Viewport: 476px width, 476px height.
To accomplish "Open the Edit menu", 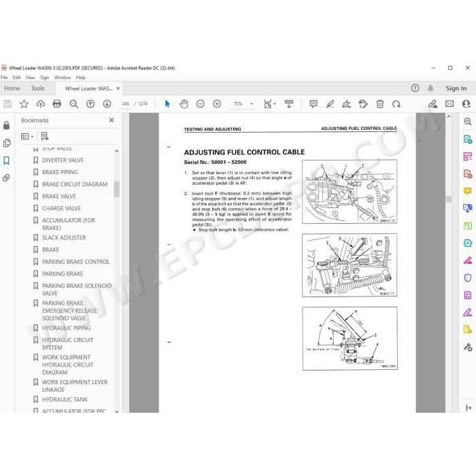I will click(16, 78).
